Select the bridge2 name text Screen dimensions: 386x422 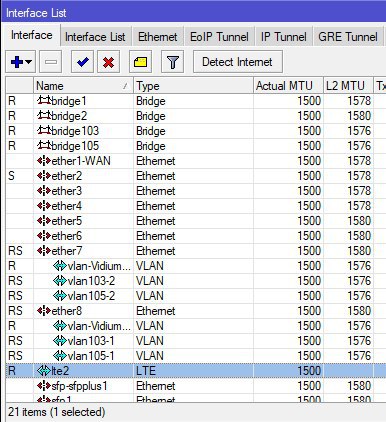(x=69, y=116)
